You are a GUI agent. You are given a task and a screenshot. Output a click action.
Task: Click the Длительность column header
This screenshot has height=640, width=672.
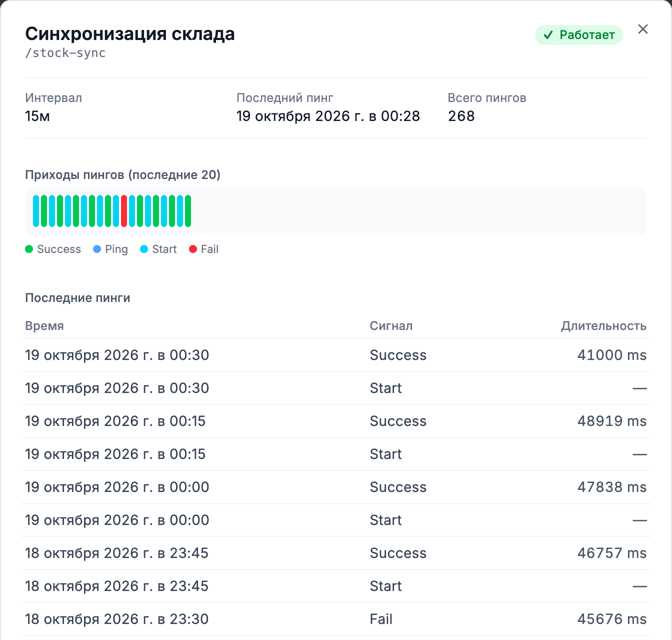604,326
